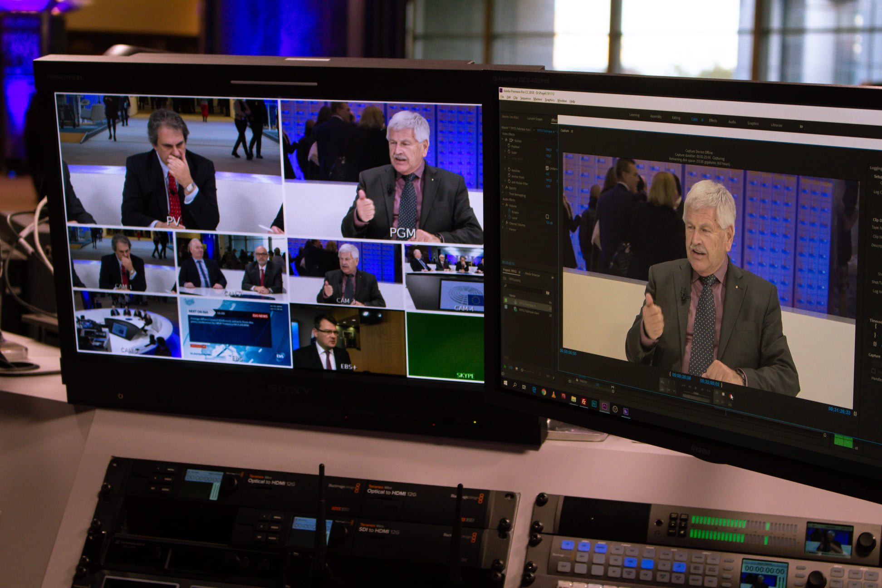Switch to Premiere Pro taskbar icon
This screenshot has width=882, height=588.
604,407
